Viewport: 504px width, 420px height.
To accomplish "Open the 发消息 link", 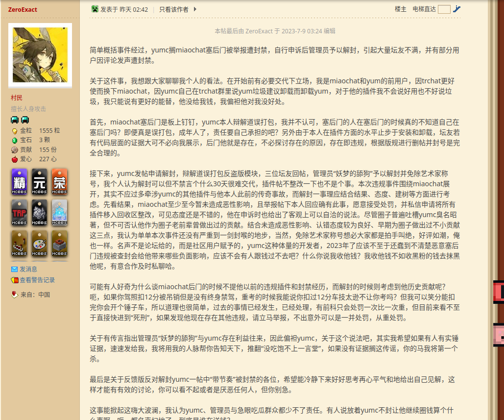I will (28, 269).
